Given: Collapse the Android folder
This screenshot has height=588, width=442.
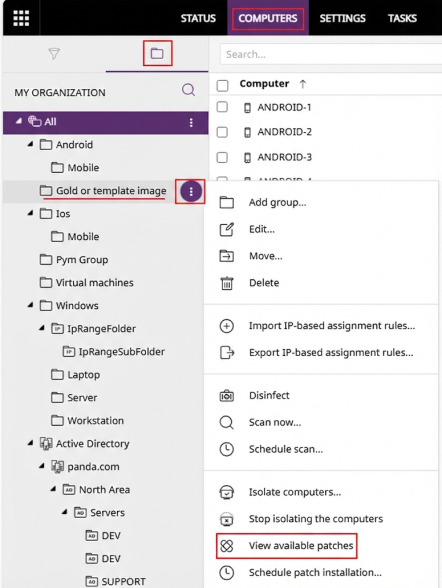Looking at the screenshot, I should pos(30,144).
